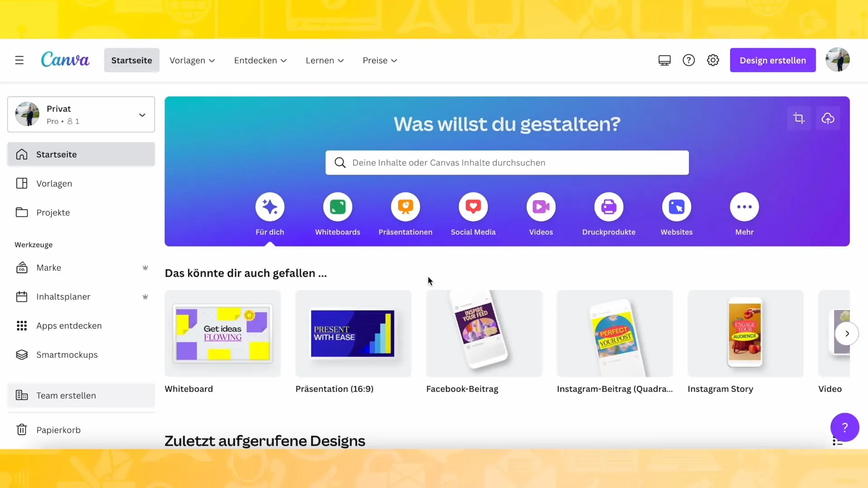Click the Whiteboards category icon
This screenshot has width=868, height=488.
coord(337,206)
